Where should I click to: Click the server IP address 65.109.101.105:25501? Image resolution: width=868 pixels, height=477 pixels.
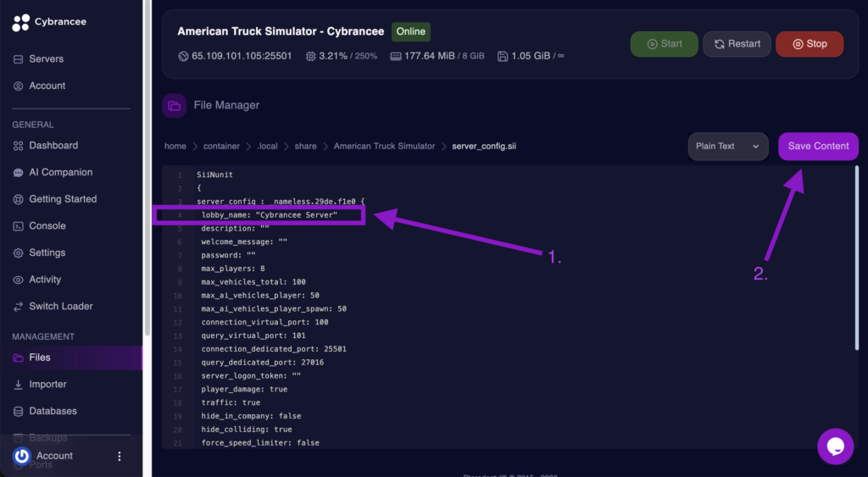(242, 56)
